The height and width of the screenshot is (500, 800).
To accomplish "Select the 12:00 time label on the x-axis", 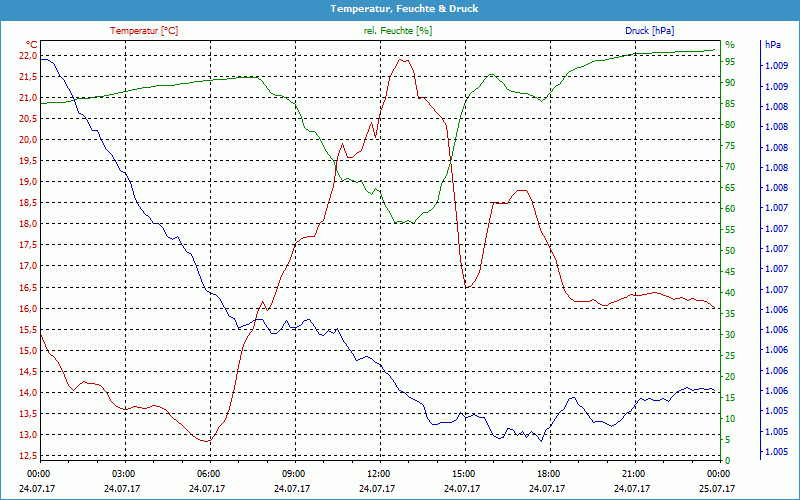I will [379, 472].
